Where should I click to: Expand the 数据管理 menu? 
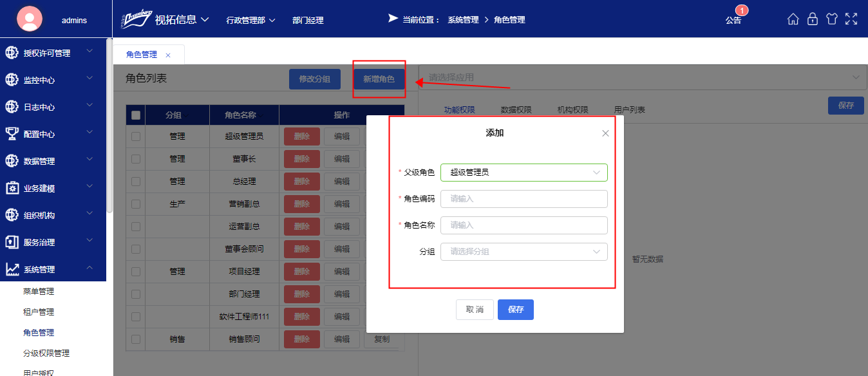point(90,159)
